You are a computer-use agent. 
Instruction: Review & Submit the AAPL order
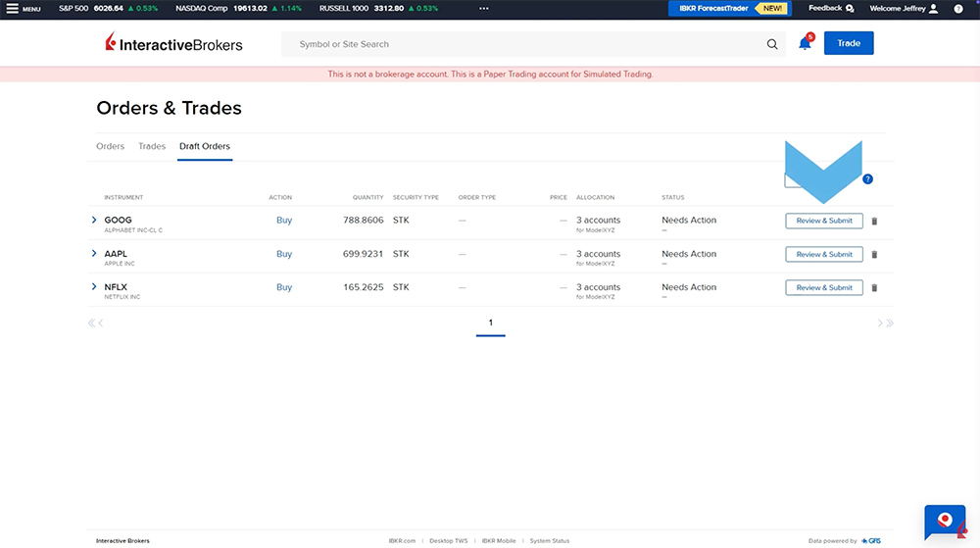[x=824, y=254]
